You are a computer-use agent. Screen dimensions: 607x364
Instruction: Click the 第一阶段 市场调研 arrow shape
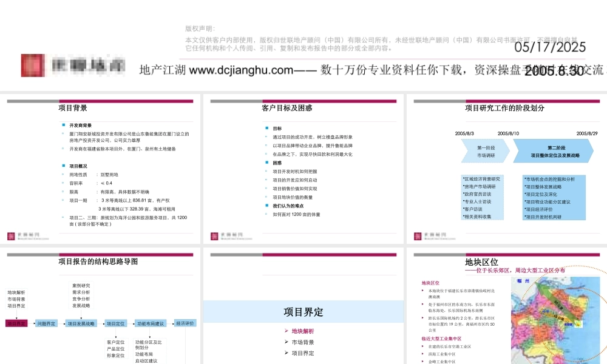[486, 151]
